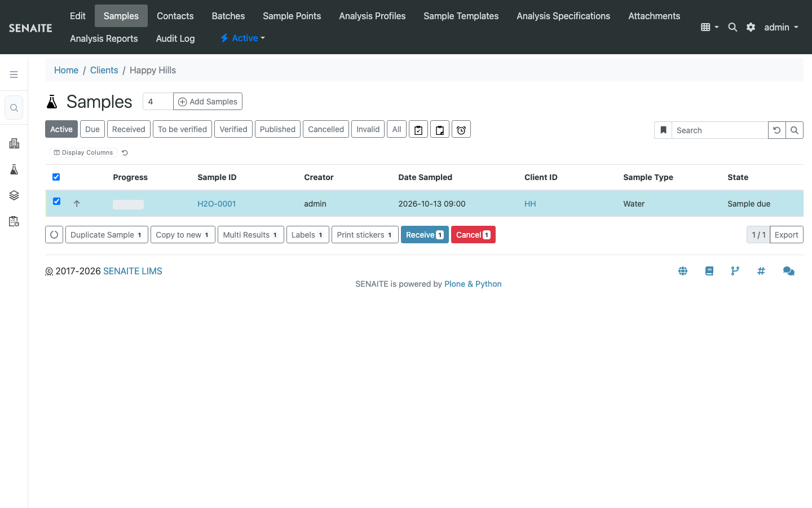Open the Analysis Profiles tab
The width and height of the screenshot is (812, 508).
(x=372, y=16)
